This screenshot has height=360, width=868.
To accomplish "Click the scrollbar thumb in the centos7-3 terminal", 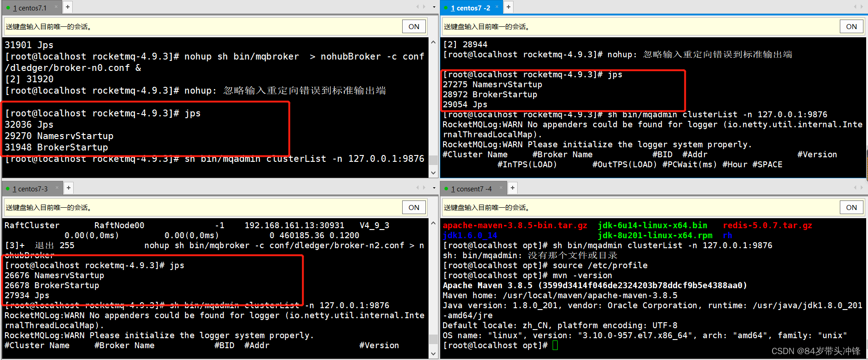I will coord(433,340).
